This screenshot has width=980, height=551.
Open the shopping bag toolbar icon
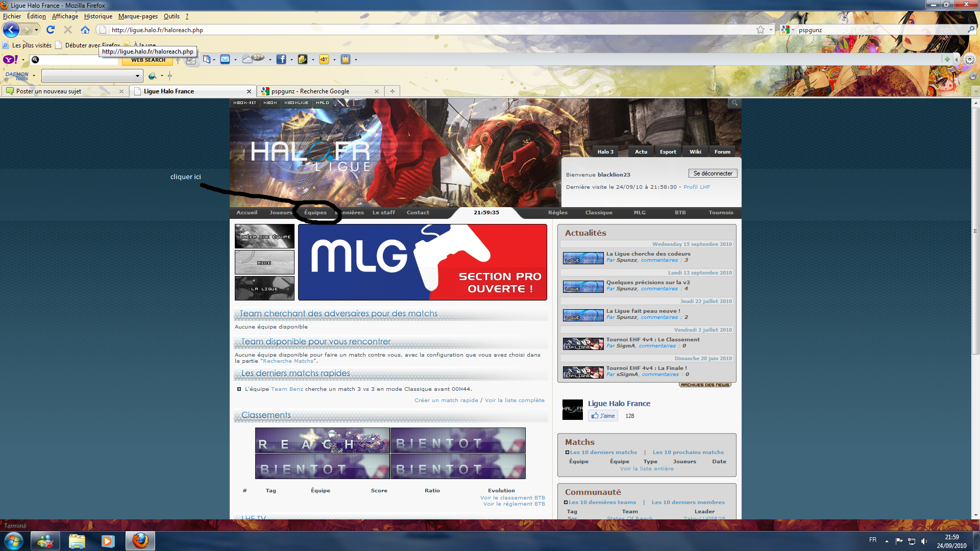coord(346,60)
